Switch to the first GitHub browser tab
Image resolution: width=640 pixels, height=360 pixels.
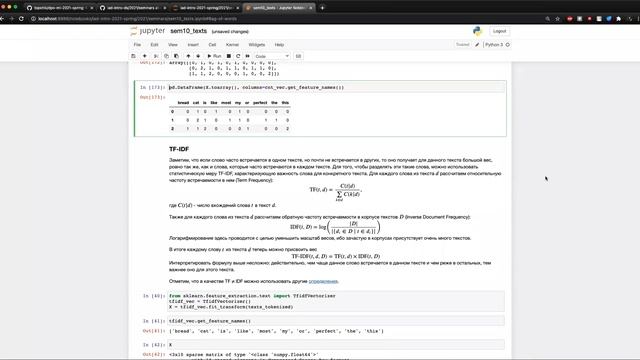[60, 8]
